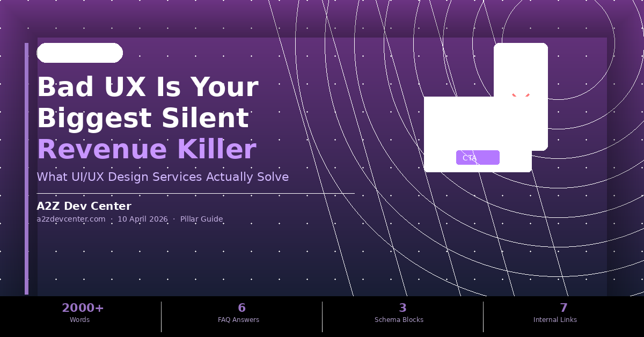This screenshot has height=337, width=644.
Task: Click the purple Revenue Killer headline text
Action: click(147, 149)
